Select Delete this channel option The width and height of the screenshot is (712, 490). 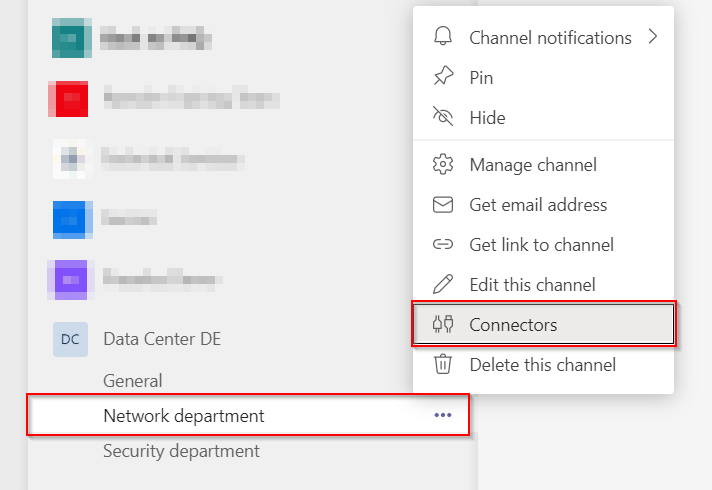[x=542, y=365]
